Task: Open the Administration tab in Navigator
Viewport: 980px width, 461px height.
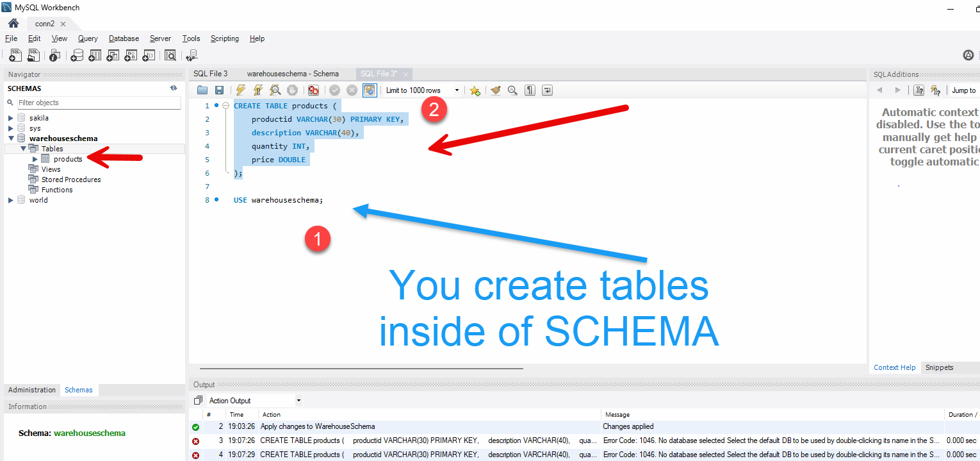Action: [32, 390]
